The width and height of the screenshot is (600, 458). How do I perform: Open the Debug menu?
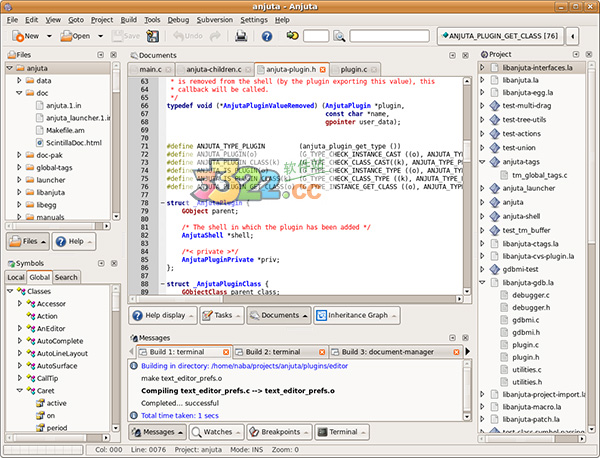pyautogui.click(x=178, y=20)
